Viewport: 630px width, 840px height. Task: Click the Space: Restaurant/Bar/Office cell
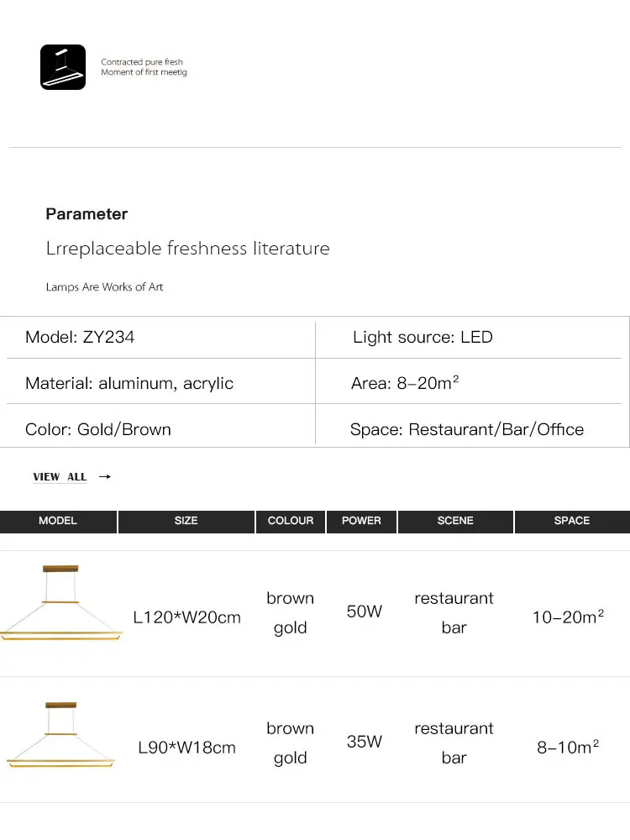pos(466,429)
